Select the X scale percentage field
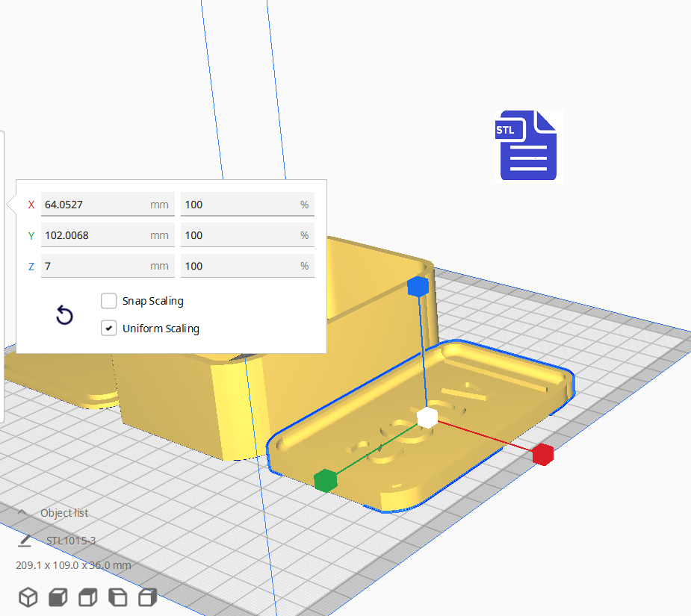 click(x=247, y=204)
